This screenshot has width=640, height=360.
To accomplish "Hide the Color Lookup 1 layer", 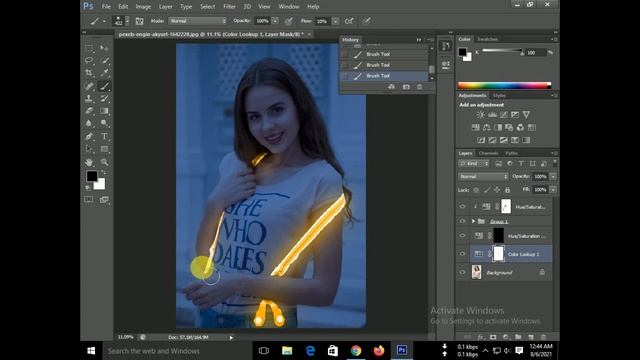I will click(462, 254).
